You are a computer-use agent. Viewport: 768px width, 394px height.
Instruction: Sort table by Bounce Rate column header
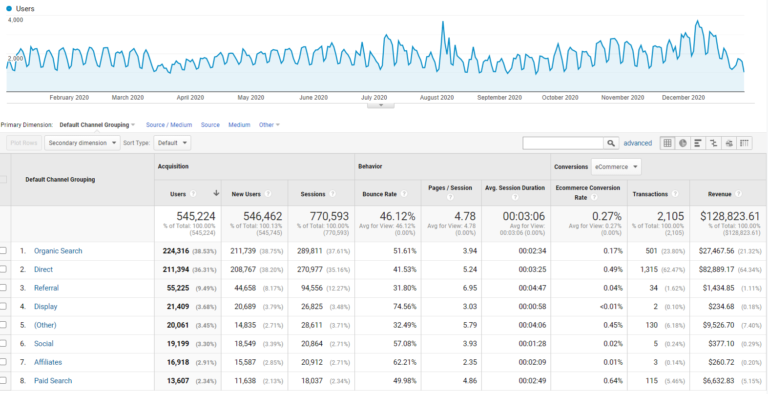[380, 194]
